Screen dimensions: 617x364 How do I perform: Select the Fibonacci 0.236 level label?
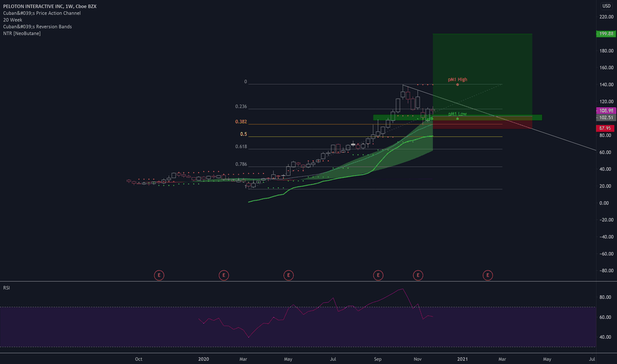pos(241,107)
